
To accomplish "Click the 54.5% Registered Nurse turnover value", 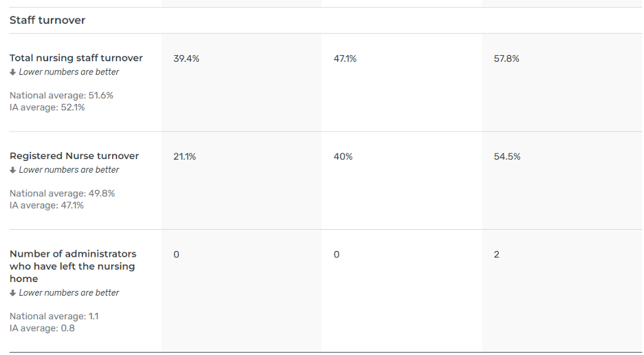I will (x=507, y=157).
